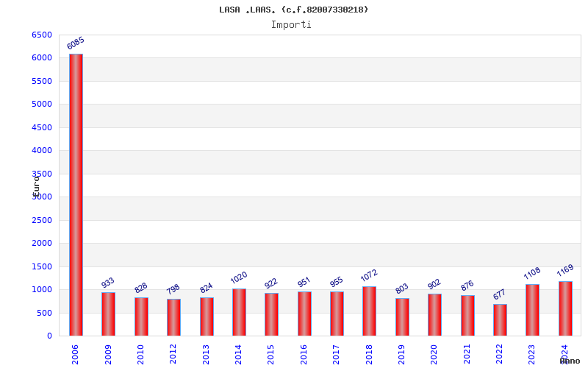Click the 2022 bar valued 677

click(x=500, y=320)
